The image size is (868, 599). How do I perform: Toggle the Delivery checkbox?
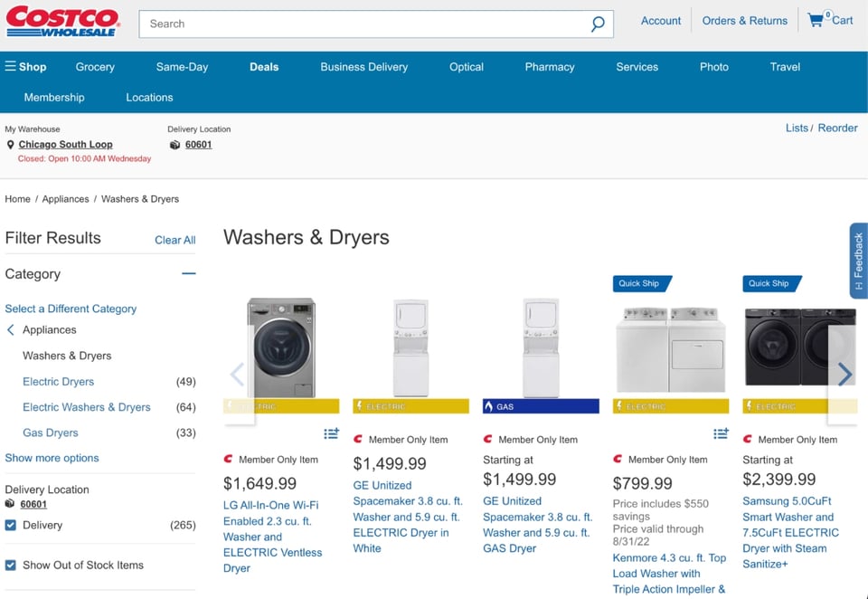pos(11,525)
